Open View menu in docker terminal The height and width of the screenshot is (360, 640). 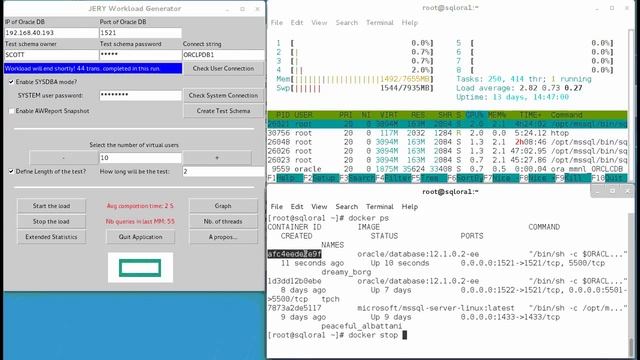(319, 207)
